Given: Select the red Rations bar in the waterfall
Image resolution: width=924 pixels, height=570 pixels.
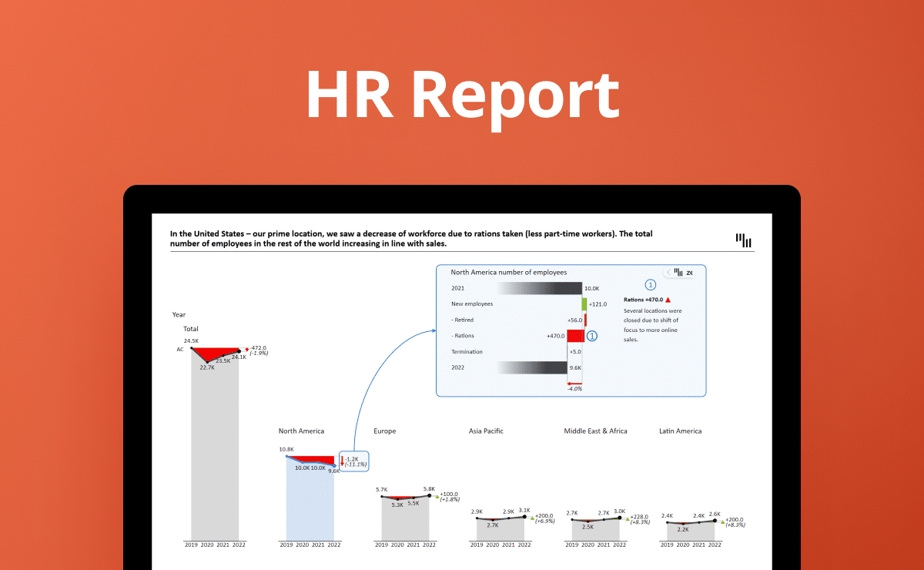Looking at the screenshot, I should (x=576, y=336).
